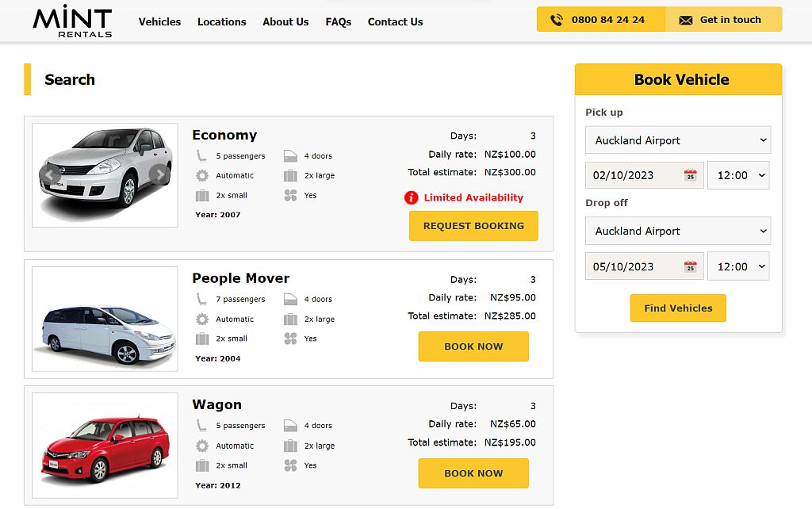This screenshot has height=509, width=812.
Task: Open the Pick up location dropdown
Action: 677,140
